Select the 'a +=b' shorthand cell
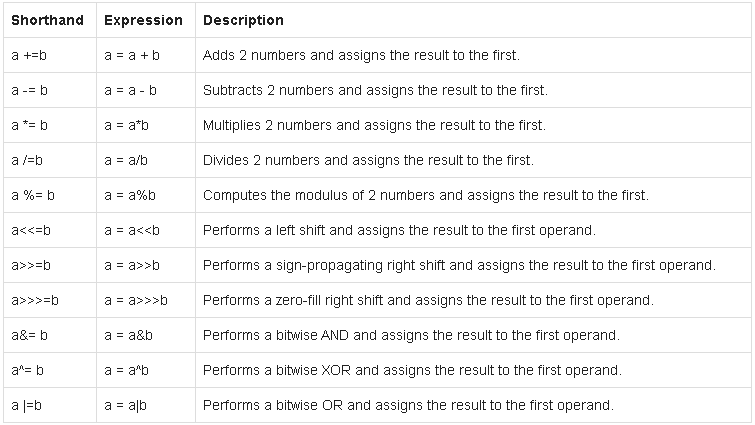This screenshot has height=425, width=755. click(29, 55)
